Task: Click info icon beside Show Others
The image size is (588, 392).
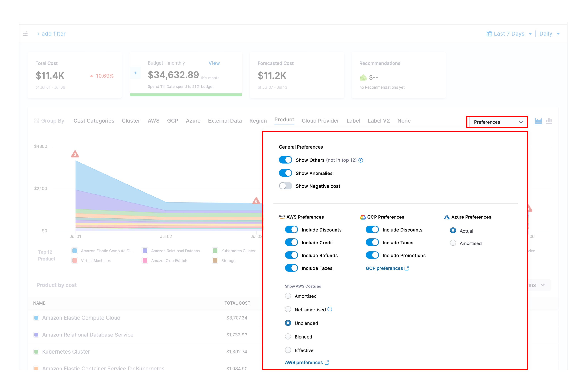Action: tap(361, 160)
